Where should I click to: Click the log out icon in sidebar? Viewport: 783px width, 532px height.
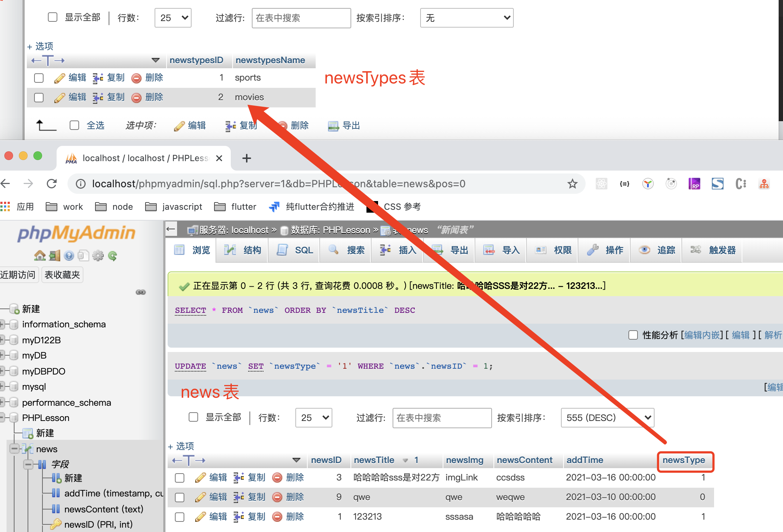click(x=54, y=256)
